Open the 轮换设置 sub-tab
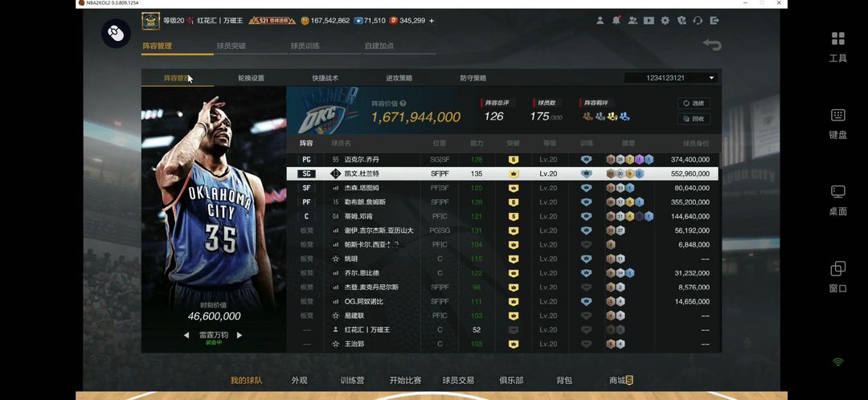 click(251, 78)
